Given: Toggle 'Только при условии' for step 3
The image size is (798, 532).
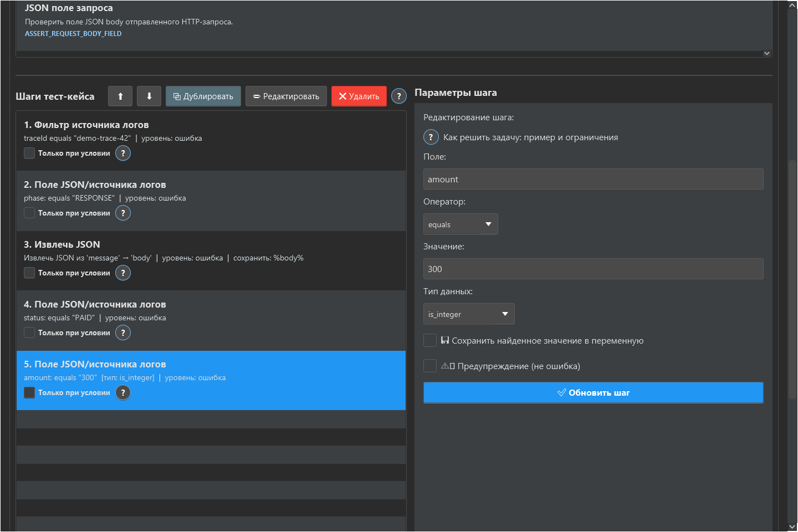Looking at the screenshot, I should 29,273.
